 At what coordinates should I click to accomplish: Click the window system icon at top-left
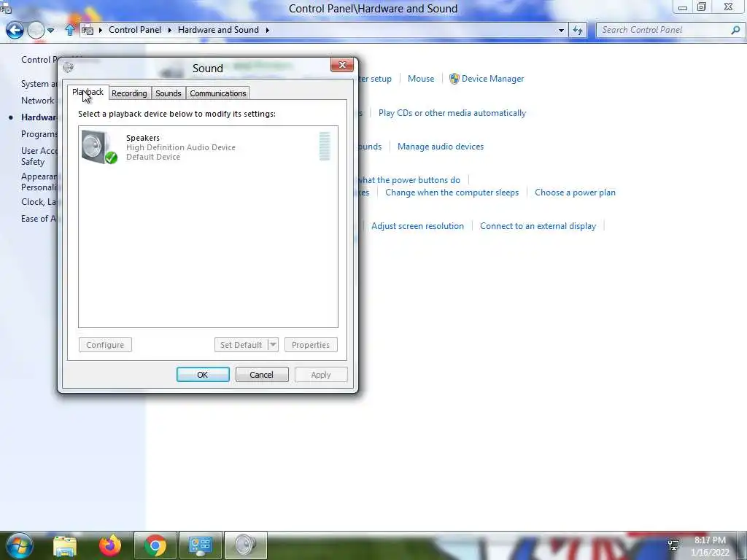[5, 7]
